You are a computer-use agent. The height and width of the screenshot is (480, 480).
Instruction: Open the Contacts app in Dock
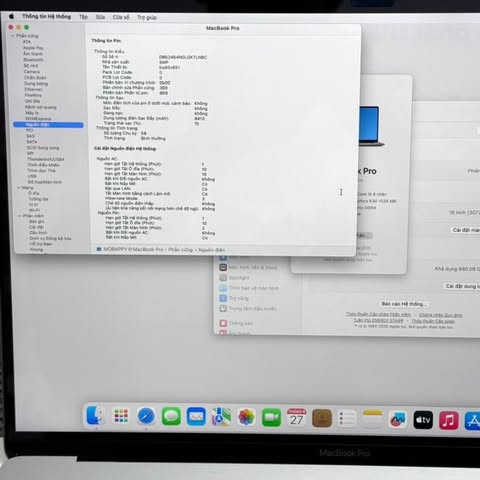pyautogui.click(x=322, y=418)
